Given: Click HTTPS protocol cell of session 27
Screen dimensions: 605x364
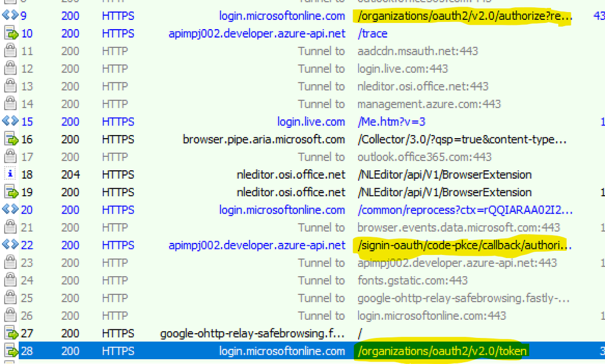Looking at the screenshot, I should tap(118, 334).
